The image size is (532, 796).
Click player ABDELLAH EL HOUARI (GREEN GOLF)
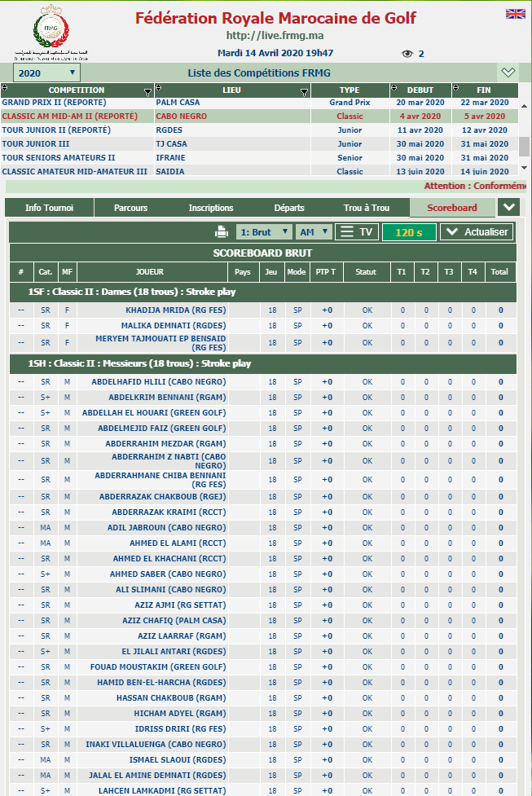click(154, 413)
